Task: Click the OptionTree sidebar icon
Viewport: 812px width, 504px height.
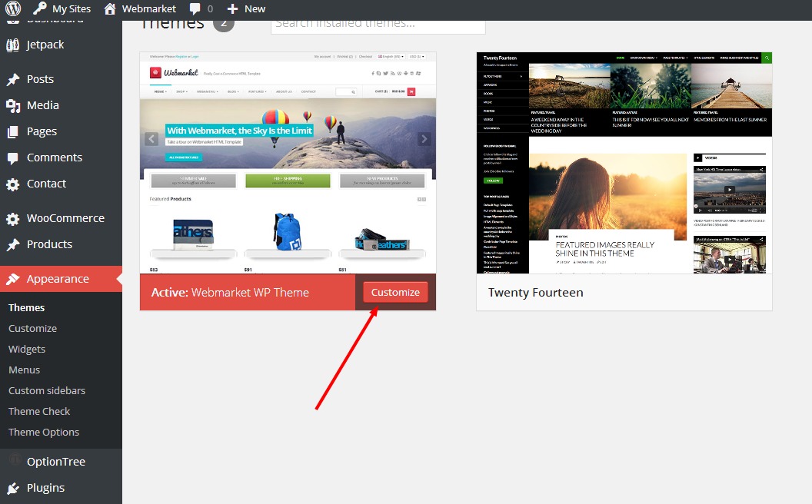Action: pos(15,460)
